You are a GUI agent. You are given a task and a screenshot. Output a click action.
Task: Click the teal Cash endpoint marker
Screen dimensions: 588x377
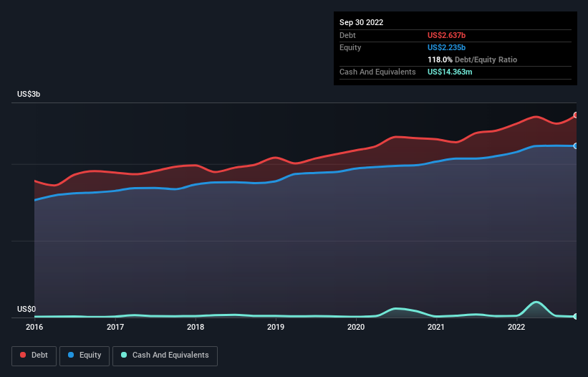(576, 316)
